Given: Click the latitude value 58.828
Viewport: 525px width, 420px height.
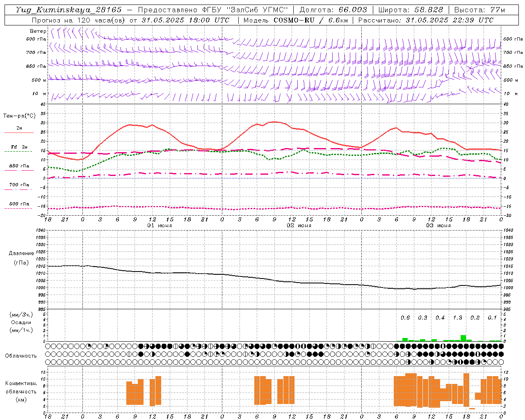Looking at the screenshot, I should point(429,10).
